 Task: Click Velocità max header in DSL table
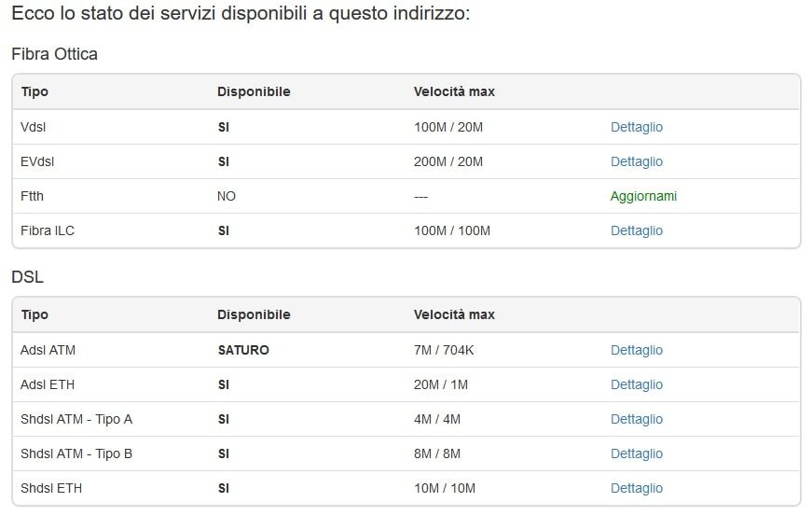point(454,314)
